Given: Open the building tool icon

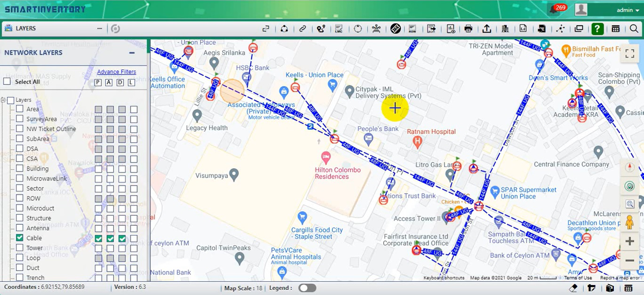Looking at the screenshot, I should [x=505, y=29].
